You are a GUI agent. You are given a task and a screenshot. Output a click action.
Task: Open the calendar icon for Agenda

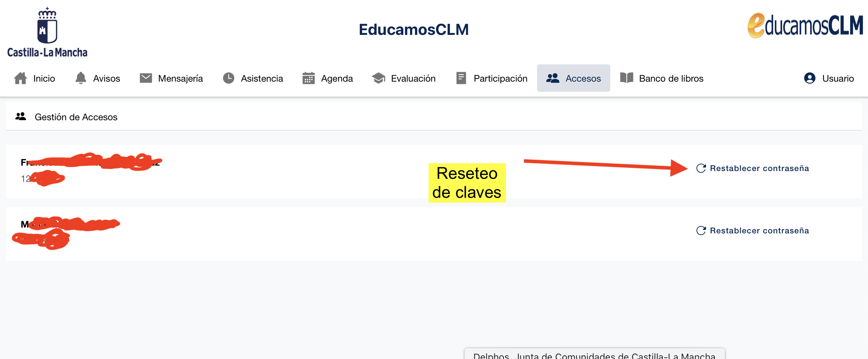coord(309,78)
